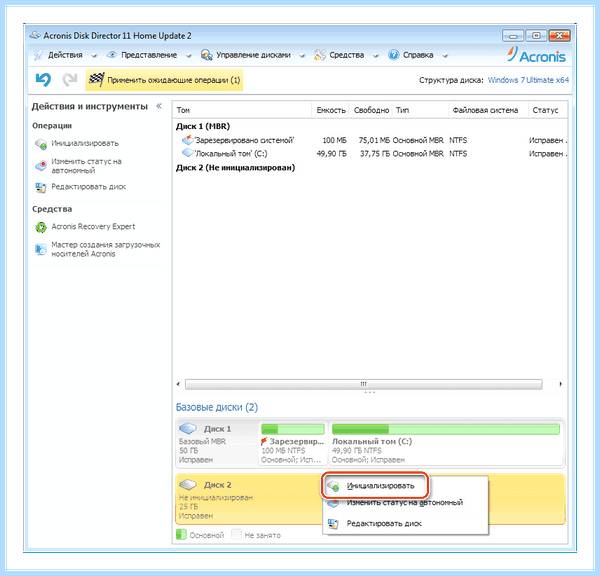
Task: Choose 'Изменить статус на автономный' in context menu
Action: click(x=405, y=503)
